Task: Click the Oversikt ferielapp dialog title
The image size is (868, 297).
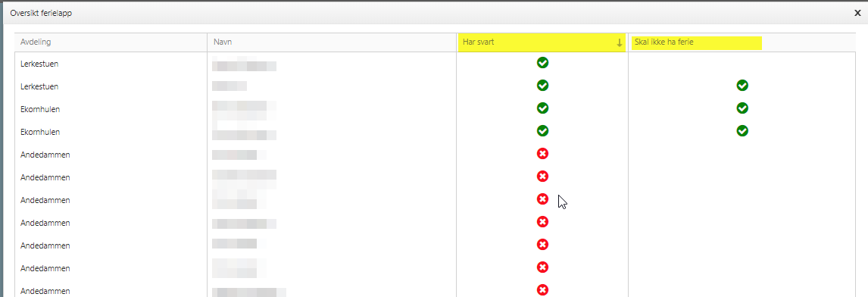Action: point(42,14)
